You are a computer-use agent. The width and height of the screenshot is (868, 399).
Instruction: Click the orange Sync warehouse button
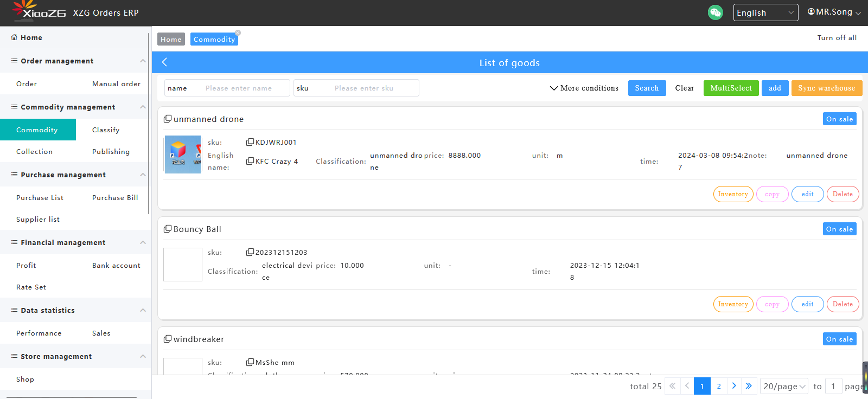(826, 88)
